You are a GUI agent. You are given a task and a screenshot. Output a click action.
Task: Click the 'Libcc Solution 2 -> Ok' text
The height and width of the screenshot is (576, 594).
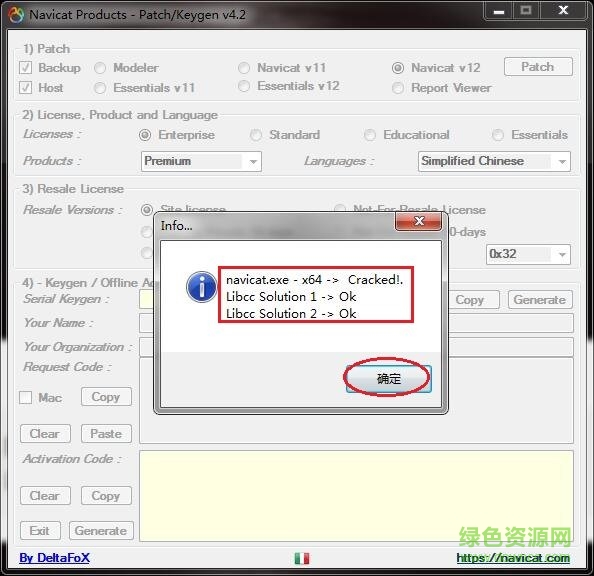pos(291,314)
